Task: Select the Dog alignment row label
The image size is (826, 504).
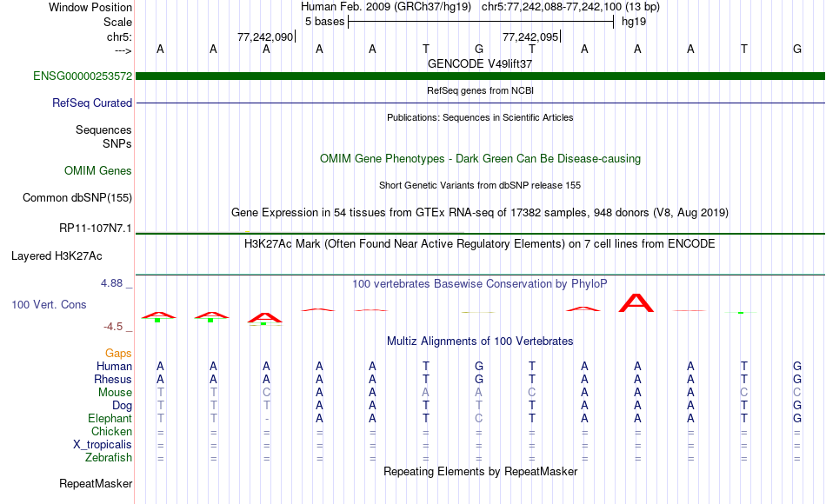Action: click(122, 406)
